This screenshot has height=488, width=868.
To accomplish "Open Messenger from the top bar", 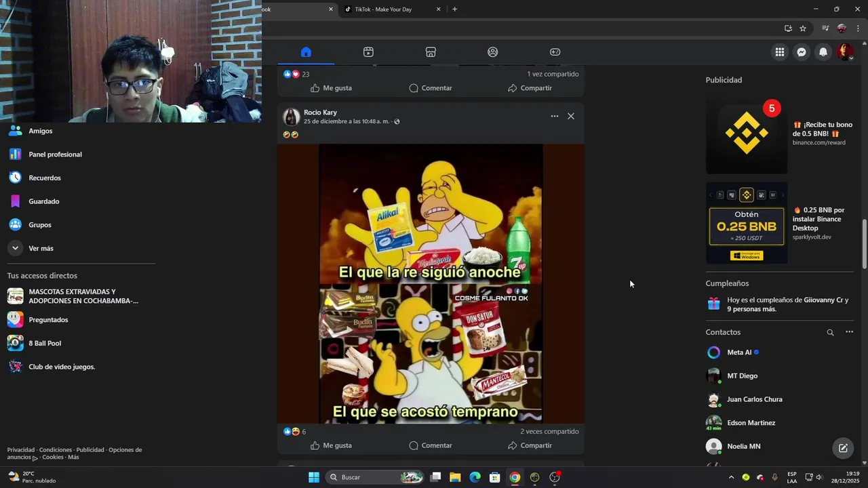I will coord(802,52).
